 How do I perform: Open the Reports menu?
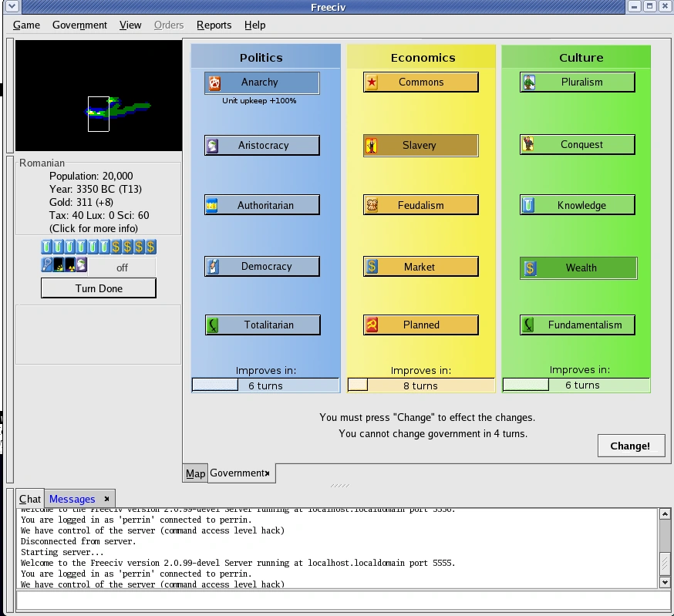(x=214, y=25)
